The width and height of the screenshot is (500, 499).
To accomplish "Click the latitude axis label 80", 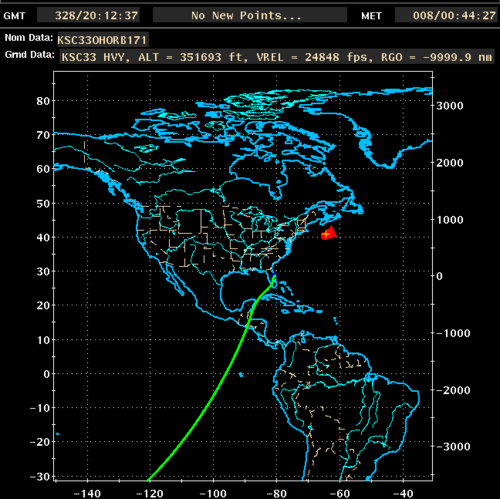I will pyautogui.click(x=43, y=101).
